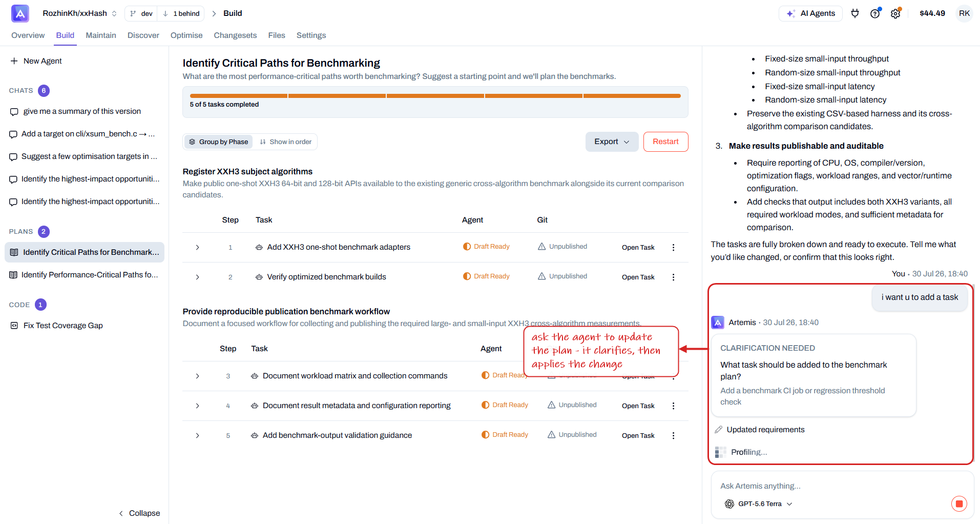
Task: Click the agent icon beside Add XXH3 one-shot benchmark adapters
Action: (259, 247)
